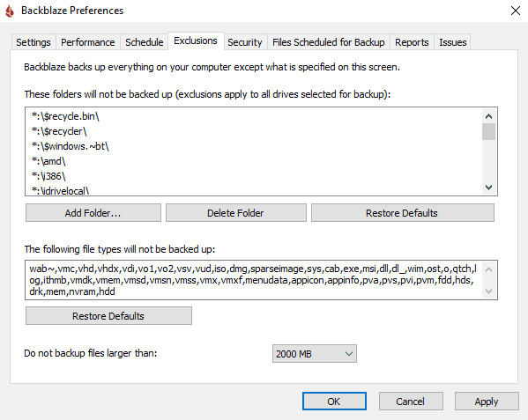Switch to the Reports tab
The image size is (528, 420).
click(x=412, y=42)
